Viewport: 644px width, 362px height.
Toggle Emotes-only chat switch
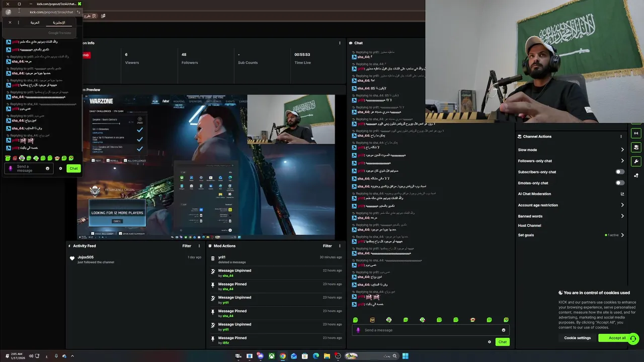click(620, 183)
